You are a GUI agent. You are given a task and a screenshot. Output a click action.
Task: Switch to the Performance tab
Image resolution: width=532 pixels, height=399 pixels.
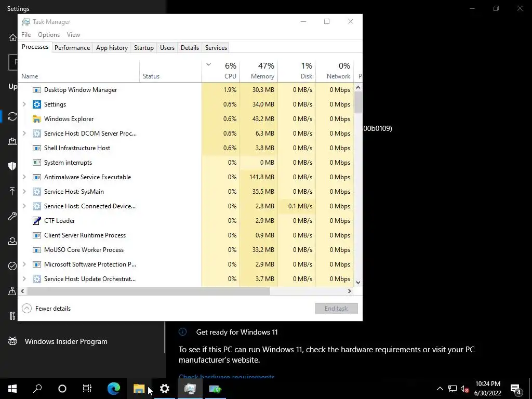[x=72, y=48]
